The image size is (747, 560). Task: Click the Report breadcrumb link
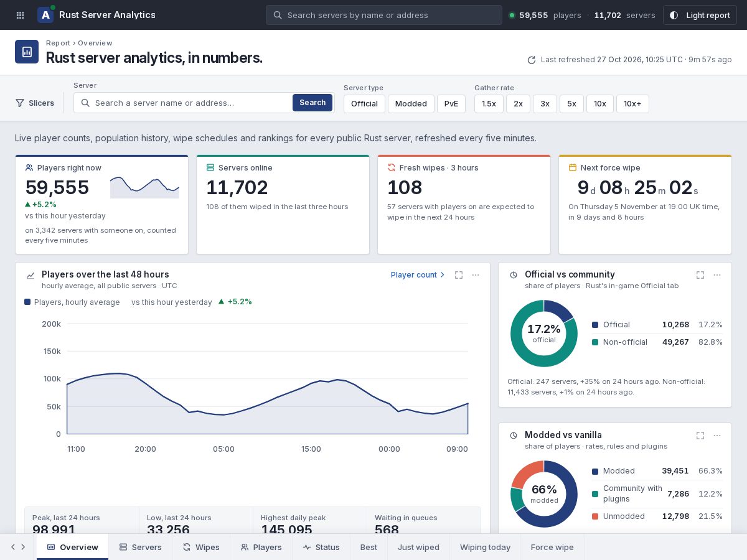tap(58, 43)
